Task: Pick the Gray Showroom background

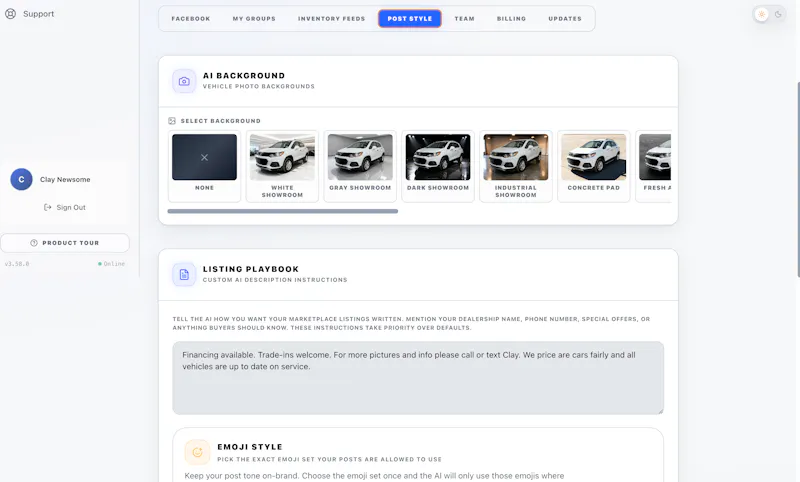Action: pyautogui.click(x=360, y=166)
